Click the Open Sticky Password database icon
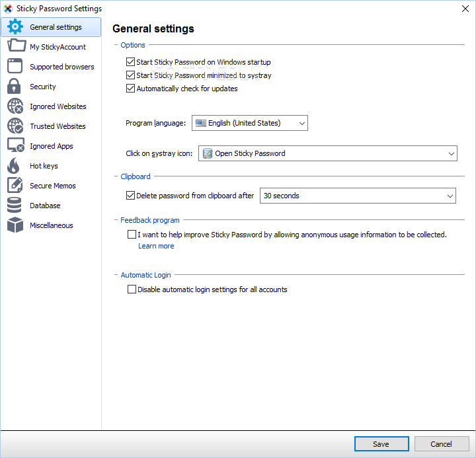 (x=208, y=153)
